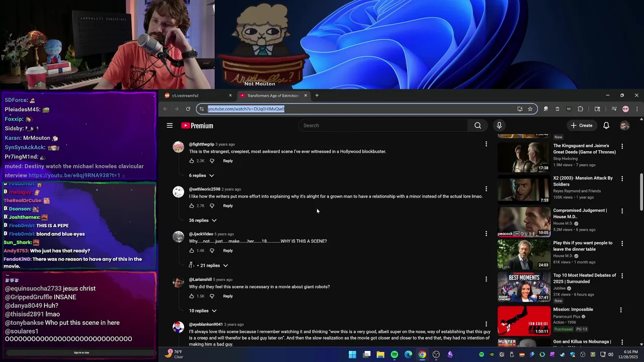Image resolution: width=644 pixels, height=362 pixels.
Task: Open Top 10 Most Heated Debates thumbnail
Action: (524, 287)
